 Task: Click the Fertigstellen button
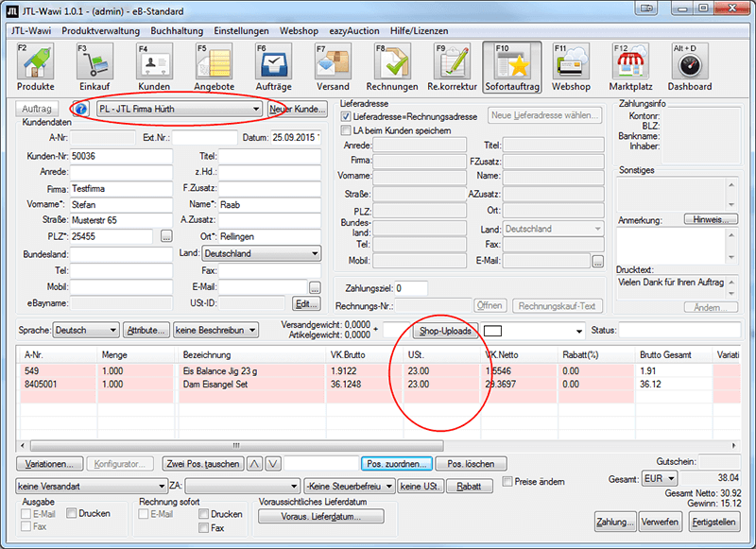pyautogui.click(x=713, y=522)
